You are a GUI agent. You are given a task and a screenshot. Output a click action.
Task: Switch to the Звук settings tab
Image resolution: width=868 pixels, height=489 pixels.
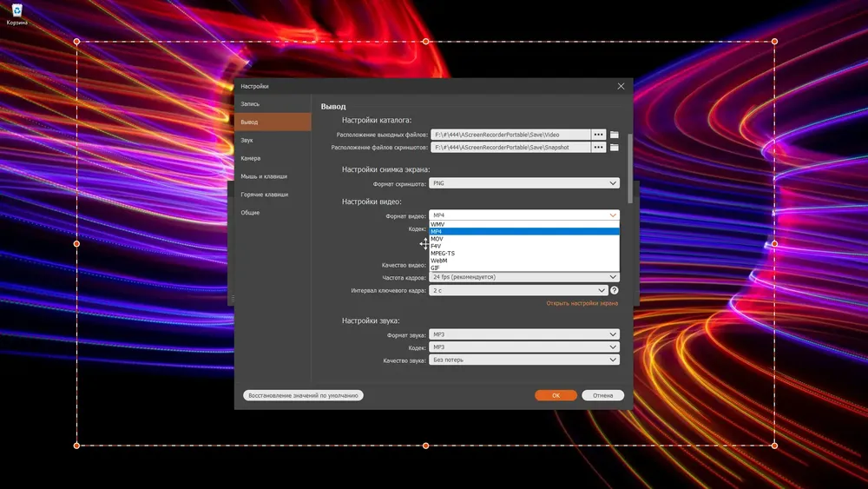247,140
